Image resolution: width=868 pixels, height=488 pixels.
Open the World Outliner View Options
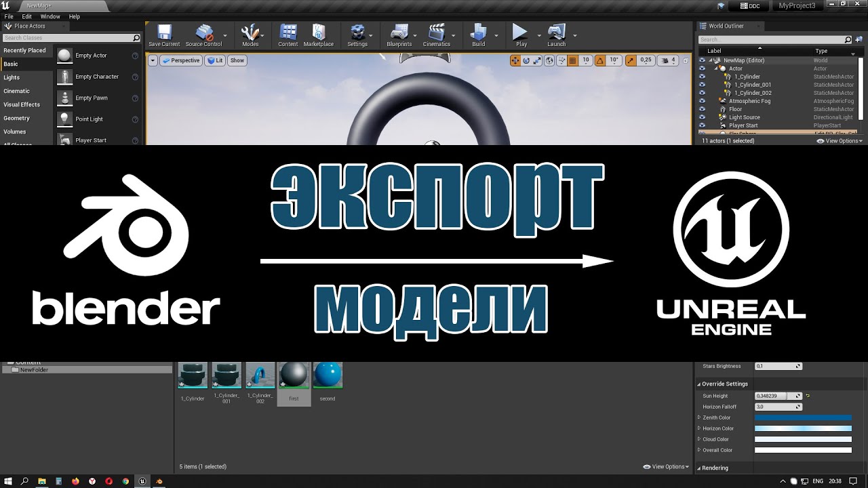point(840,141)
